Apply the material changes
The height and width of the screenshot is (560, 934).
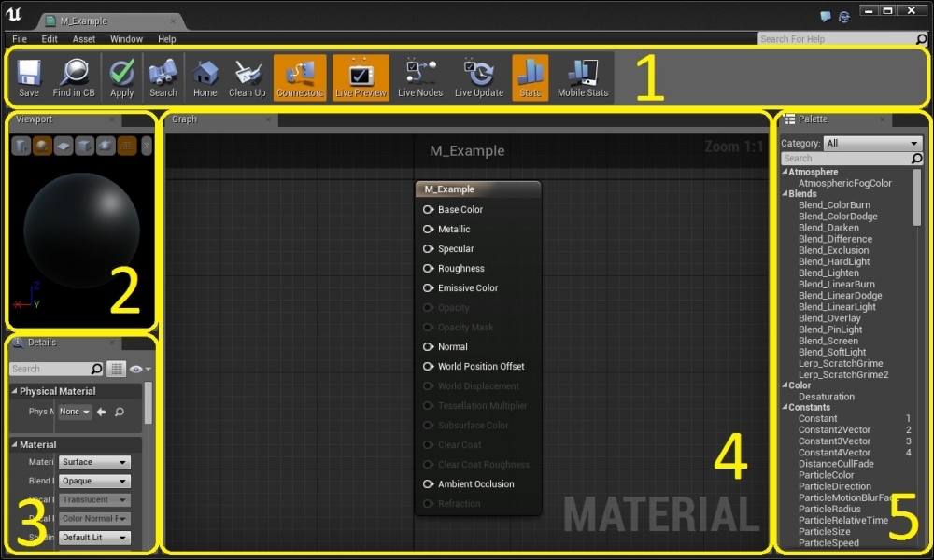pyautogui.click(x=120, y=77)
